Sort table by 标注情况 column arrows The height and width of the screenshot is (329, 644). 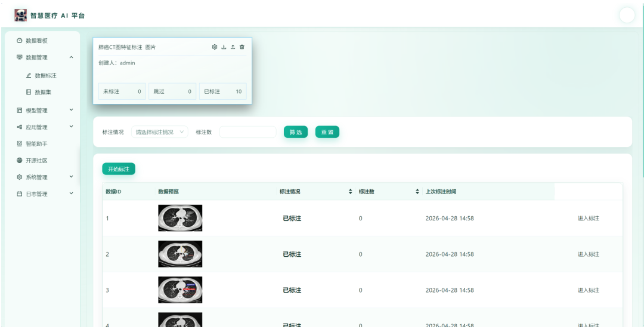[x=351, y=192]
